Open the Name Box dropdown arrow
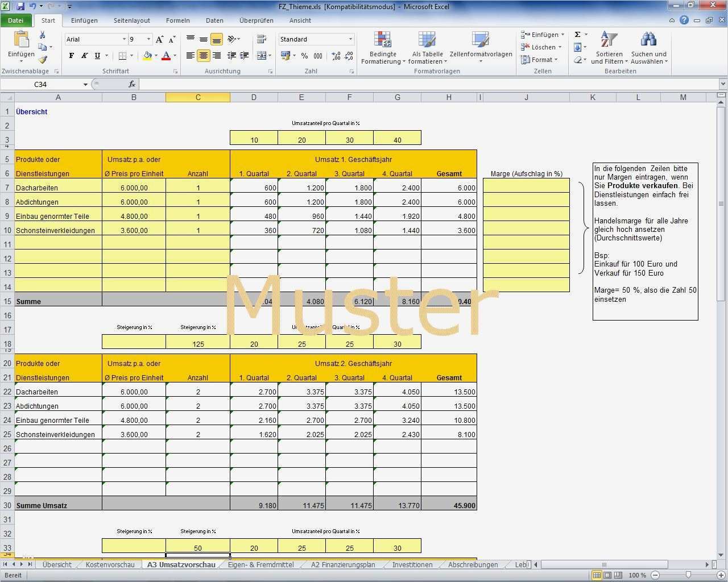Image resolution: width=728 pixels, height=582 pixels. [x=85, y=84]
